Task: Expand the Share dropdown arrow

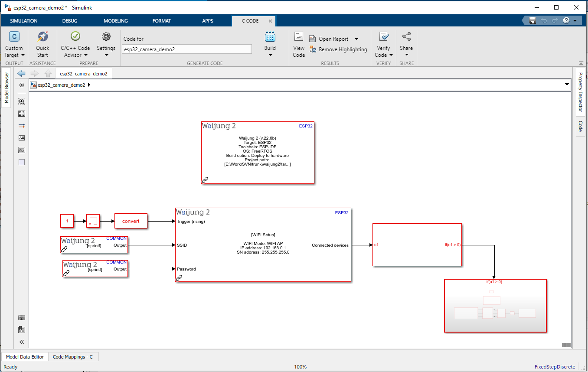Action: click(407, 55)
